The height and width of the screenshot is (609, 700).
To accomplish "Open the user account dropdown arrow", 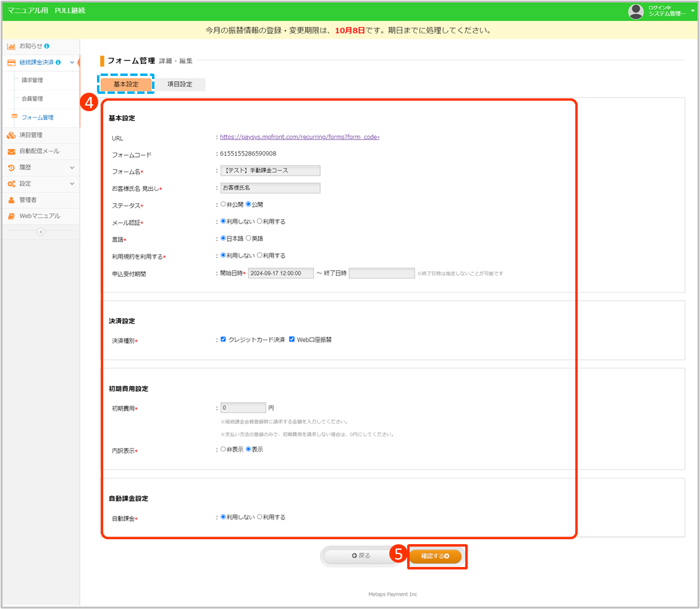I will pyautogui.click(x=693, y=11).
